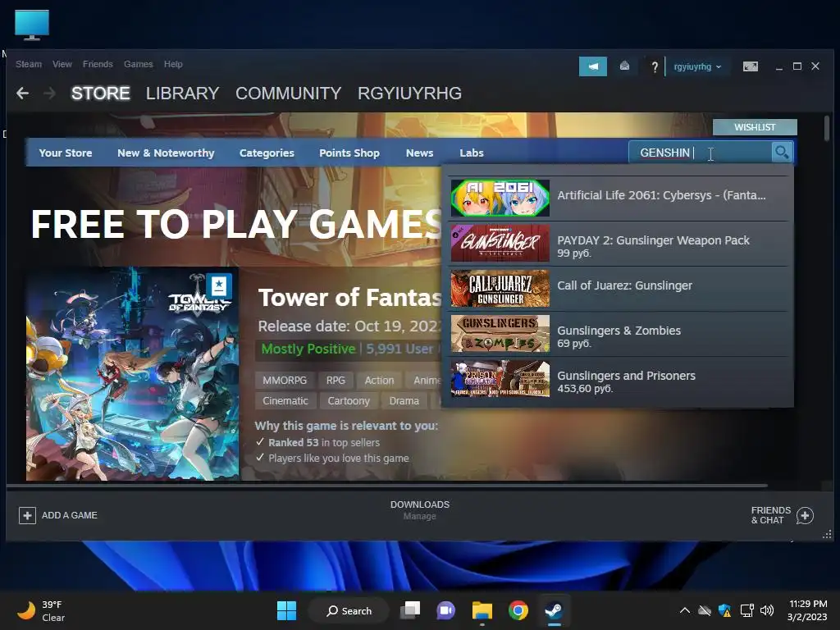Click the network tray icon

pyautogui.click(x=746, y=610)
